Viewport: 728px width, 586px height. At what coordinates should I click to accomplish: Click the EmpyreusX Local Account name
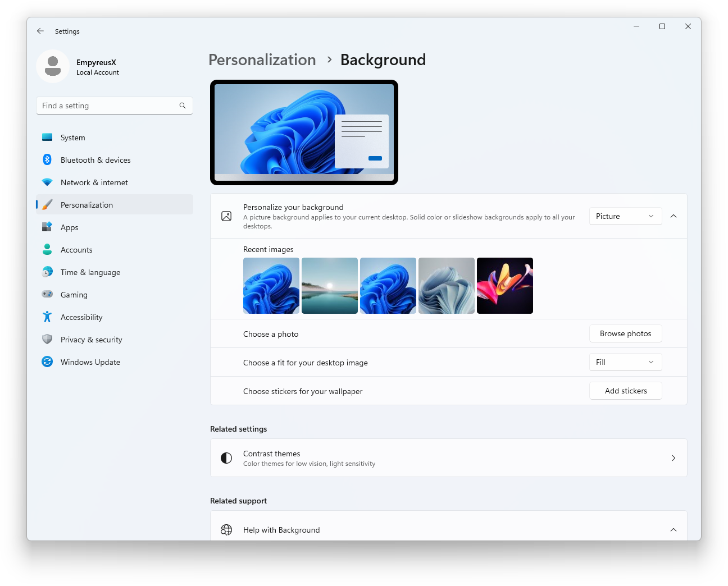click(98, 67)
